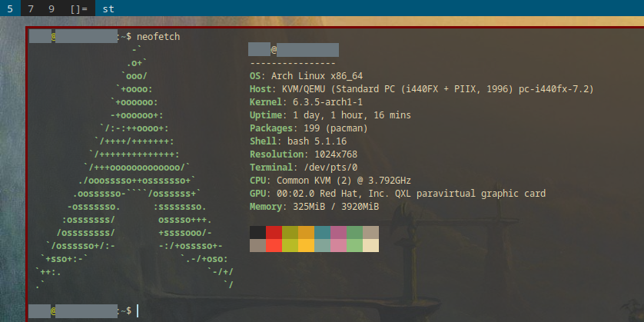Select the Kernel: 6.3.5-arch1-1 line
This screenshot has height=322, width=644.
(306, 102)
